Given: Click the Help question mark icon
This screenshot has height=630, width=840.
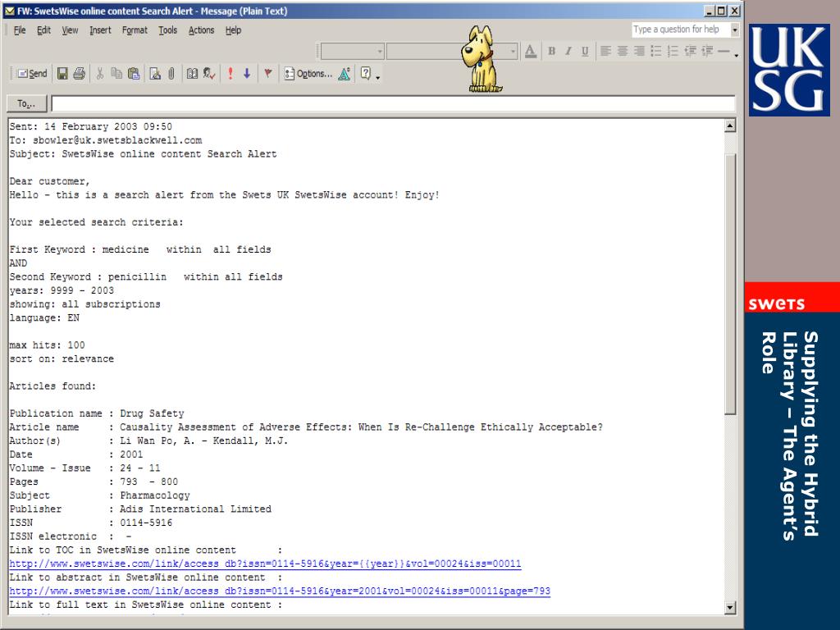Looking at the screenshot, I should (365, 73).
